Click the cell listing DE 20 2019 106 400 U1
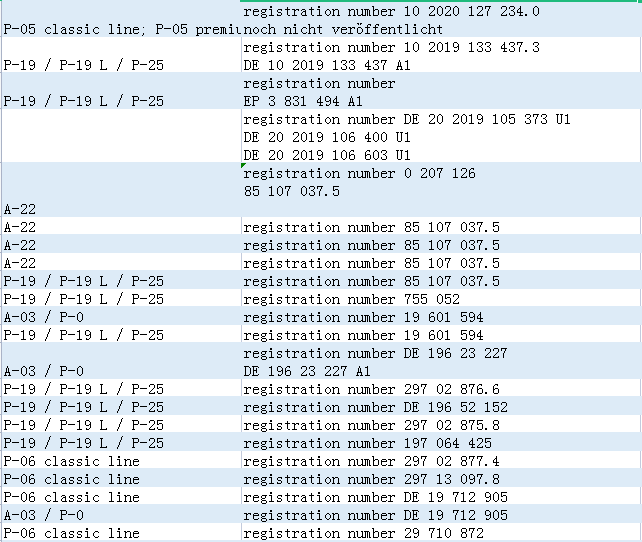This screenshot has width=642, height=542. tap(440, 137)
